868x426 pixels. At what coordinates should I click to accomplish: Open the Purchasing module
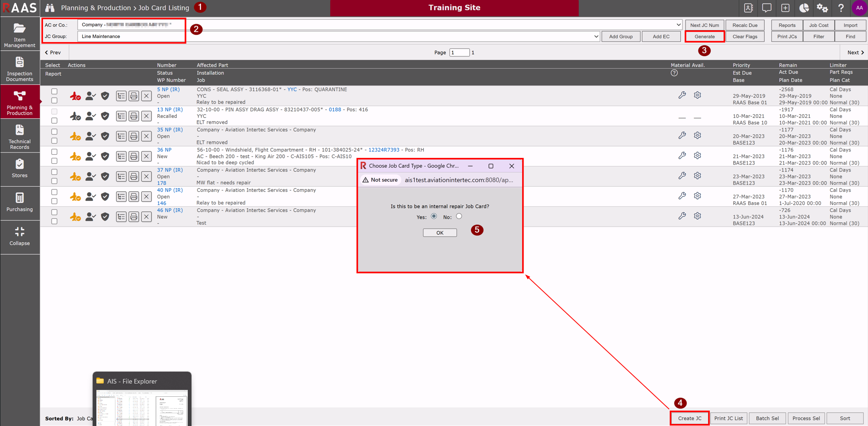[20, 202]
